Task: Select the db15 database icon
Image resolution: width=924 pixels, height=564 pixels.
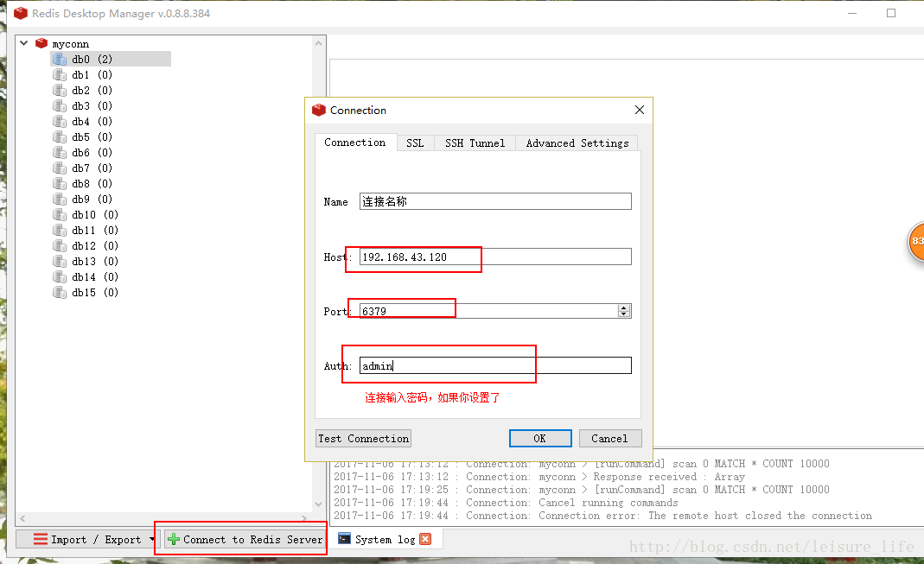Action: [60, 292]
